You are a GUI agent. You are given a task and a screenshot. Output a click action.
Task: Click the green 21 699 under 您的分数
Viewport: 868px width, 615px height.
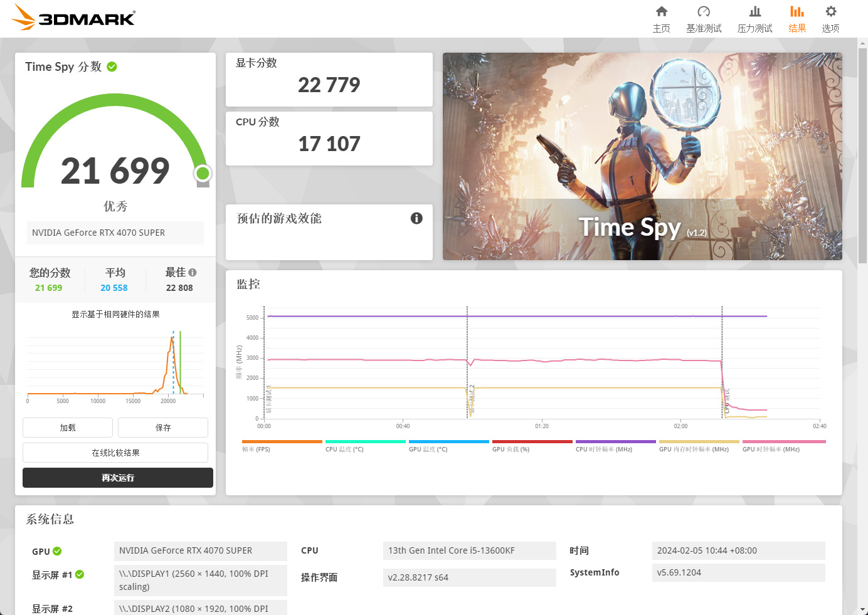49,288
